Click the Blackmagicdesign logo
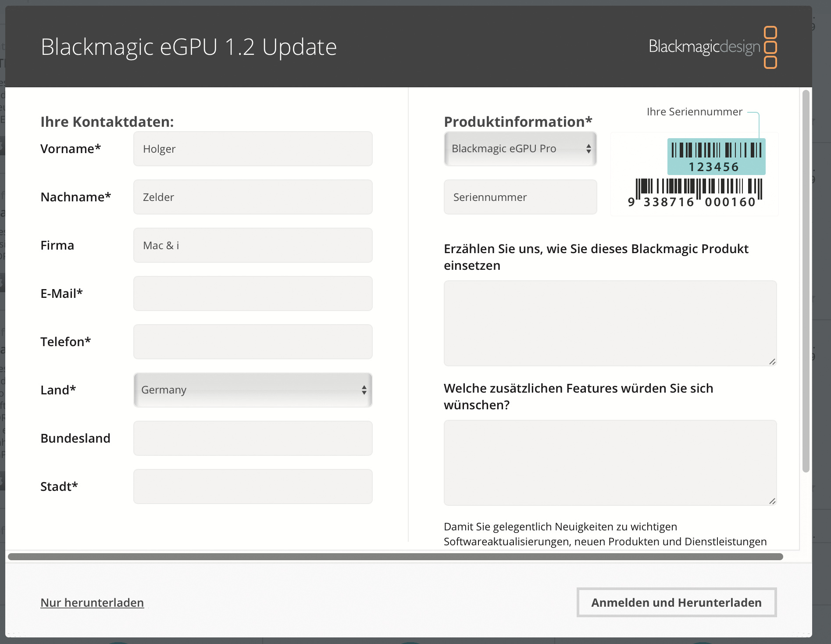Image resolution: width=831 pixels, height=644 pixels. point(713,47)
